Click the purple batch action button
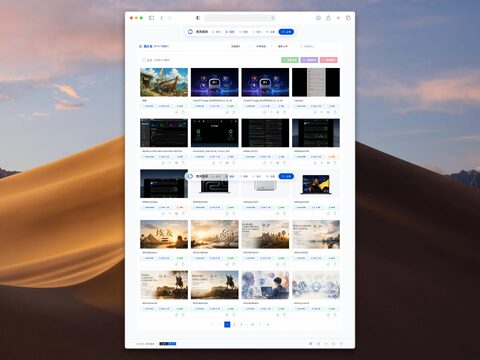This screenshot has width=480, height=360. click(309, 60)
